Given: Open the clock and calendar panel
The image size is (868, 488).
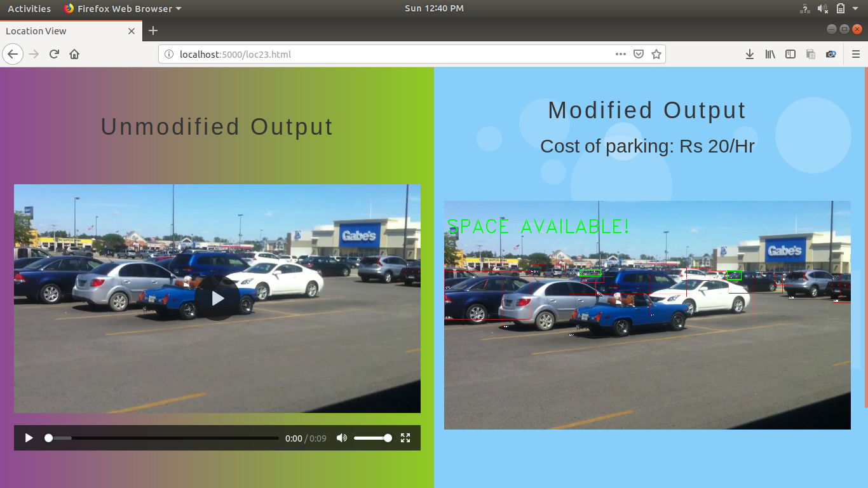Looking at the screenshot, I should [x=434, y=8].
